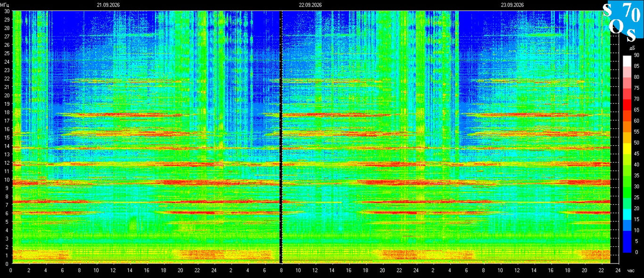The width and height of the screenshot is (644, 278).
Task: Select the 22.09.2026 date label
Action: click(310, 5)
